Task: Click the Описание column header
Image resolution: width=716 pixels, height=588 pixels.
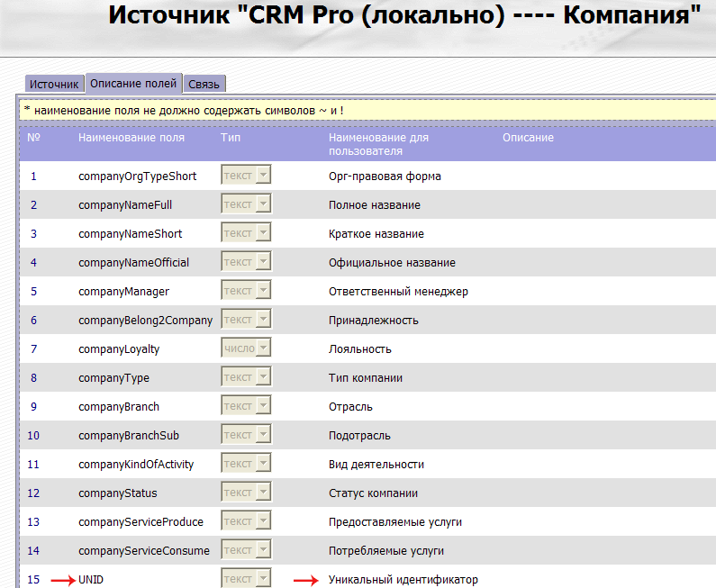Action: [529, 138]
